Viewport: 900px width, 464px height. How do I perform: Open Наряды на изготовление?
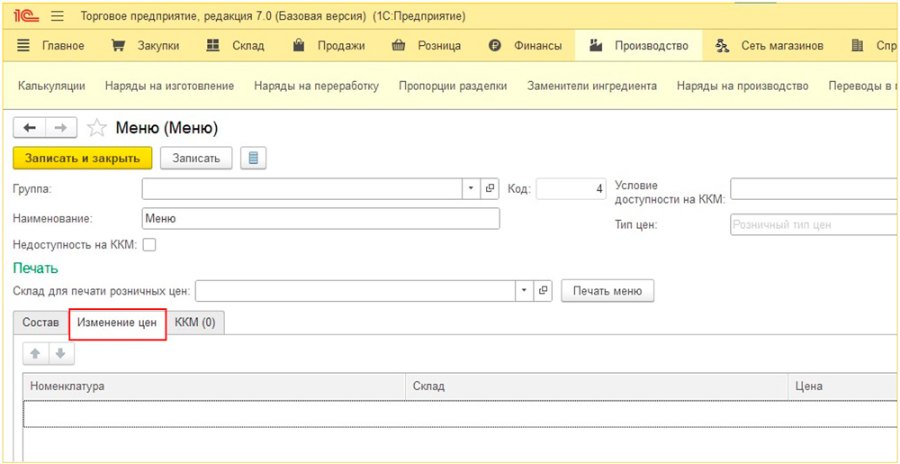[169, 86]
